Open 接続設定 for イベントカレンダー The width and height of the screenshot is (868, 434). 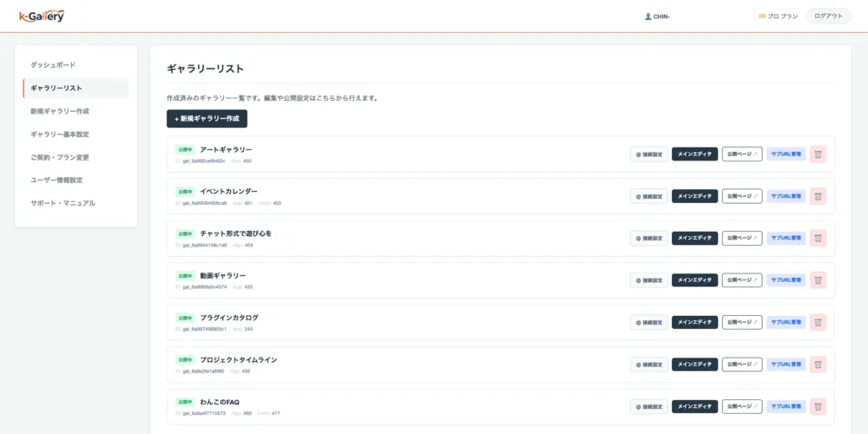[648, 196]
